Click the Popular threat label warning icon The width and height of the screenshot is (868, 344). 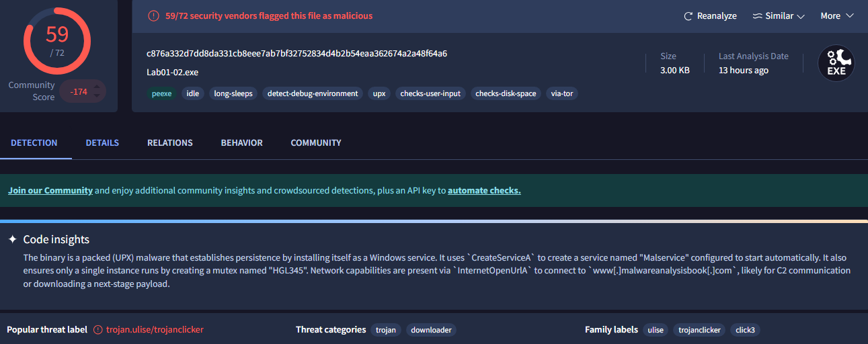pos(98,330)
